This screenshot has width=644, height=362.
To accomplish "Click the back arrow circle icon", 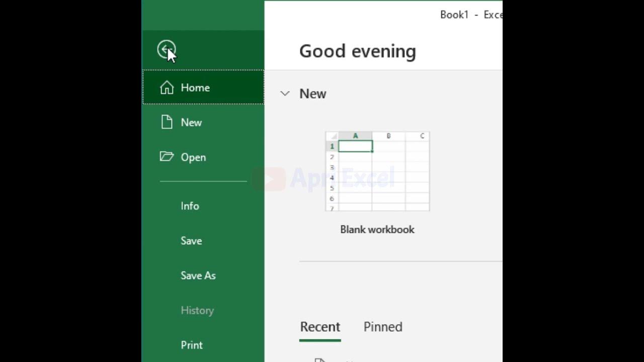I will coord(166,50).
